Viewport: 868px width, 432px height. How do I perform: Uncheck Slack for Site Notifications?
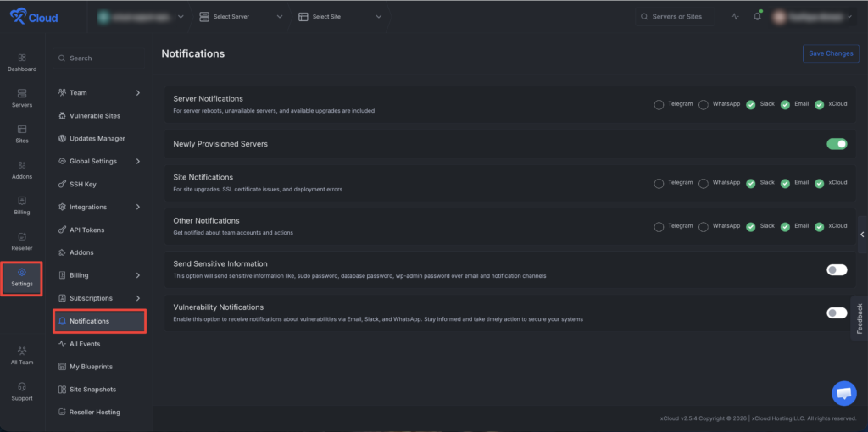pos(751,183)
